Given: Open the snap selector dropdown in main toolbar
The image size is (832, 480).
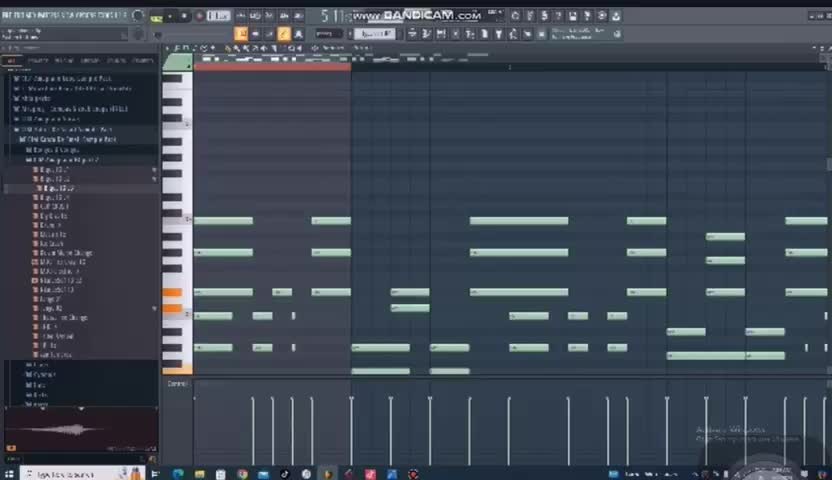Looking at the screenshot, I should [x=328, y=34].
